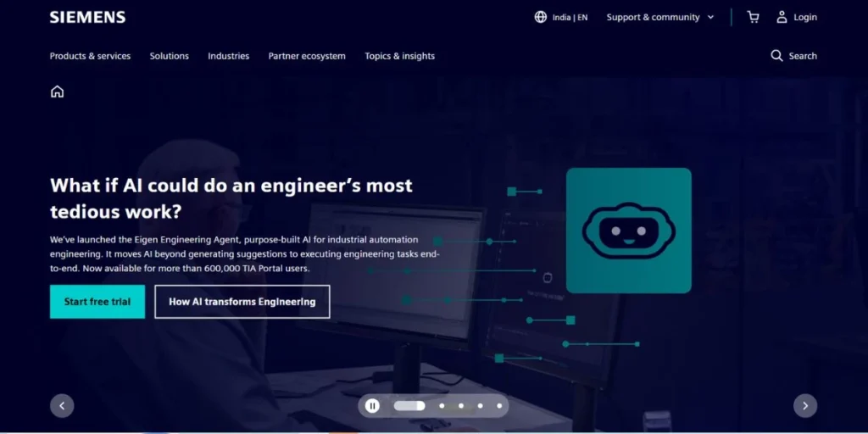Viewport: 868px width, 434px height.
Task: Click the Login link text
Action: coord(805,17)
